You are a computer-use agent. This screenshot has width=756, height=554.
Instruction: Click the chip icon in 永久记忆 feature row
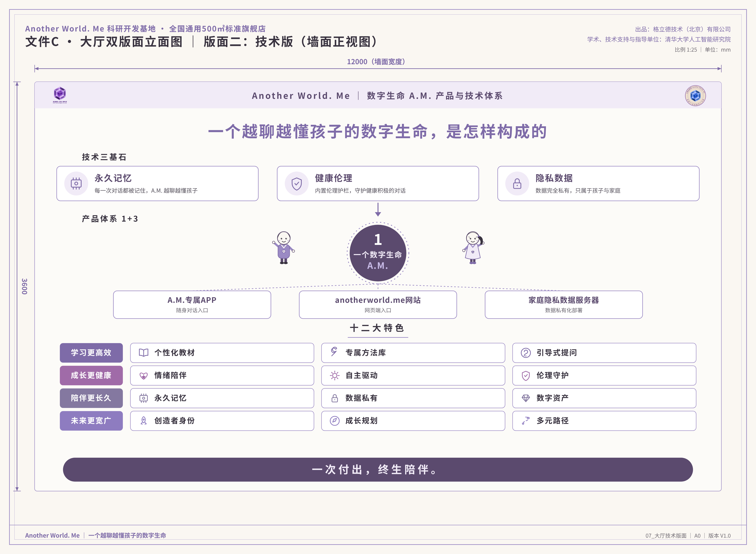coord(144,398)
